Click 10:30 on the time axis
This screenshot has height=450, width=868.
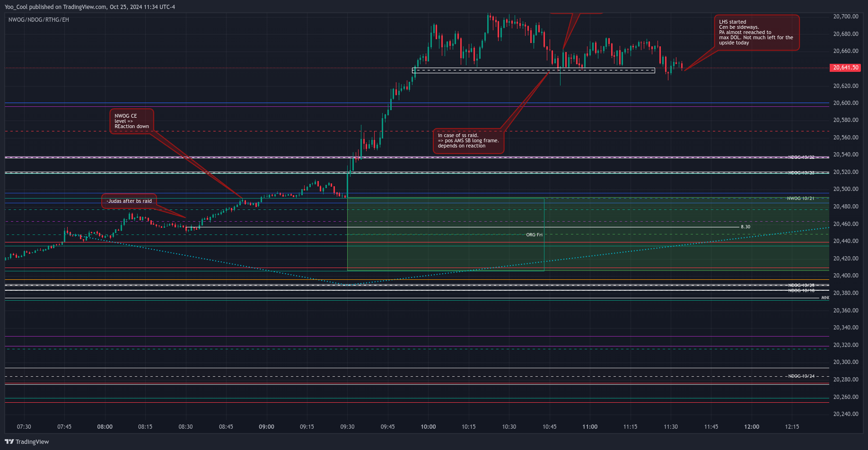coord(509,427)
